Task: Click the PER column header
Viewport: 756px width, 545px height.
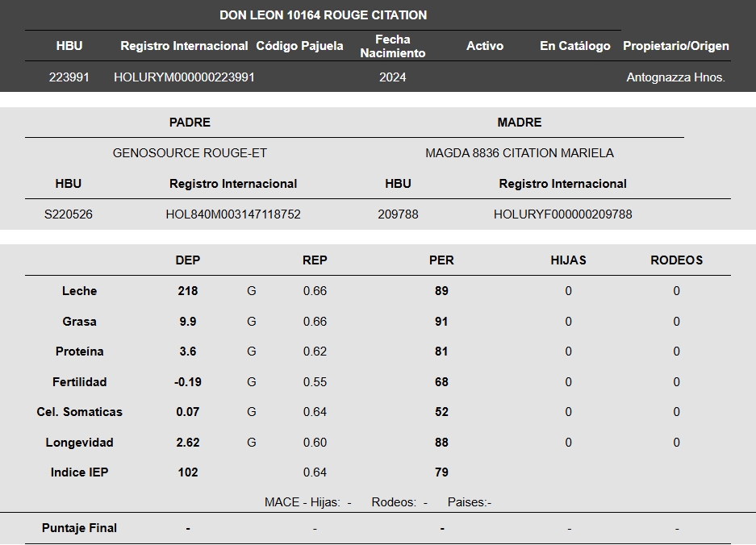Action: 441,260
